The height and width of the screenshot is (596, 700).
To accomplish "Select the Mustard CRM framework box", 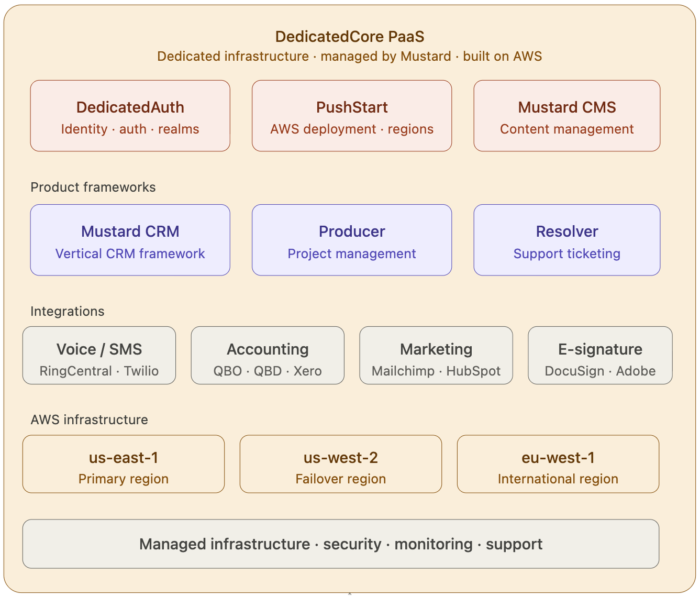I will pos(130,240).
